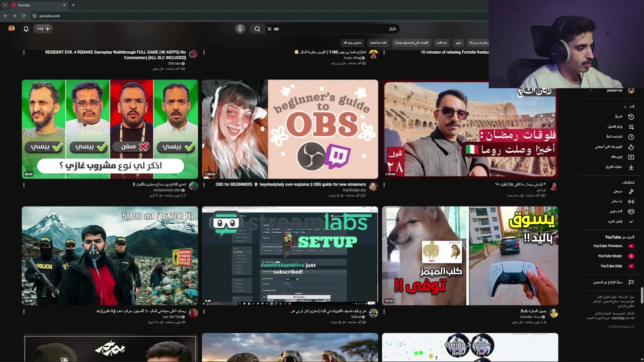This screenshot has height=362, width=644.
Task: Open Playlists (قوائم التشغيل) in sidebar
Action: [x=620, y=127]
